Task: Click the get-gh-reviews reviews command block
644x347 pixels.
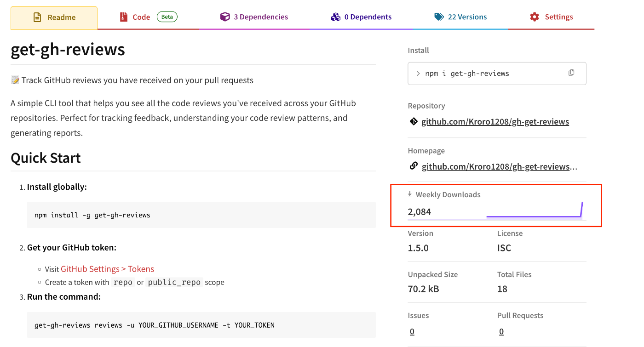Action: (x=201, y=325)
